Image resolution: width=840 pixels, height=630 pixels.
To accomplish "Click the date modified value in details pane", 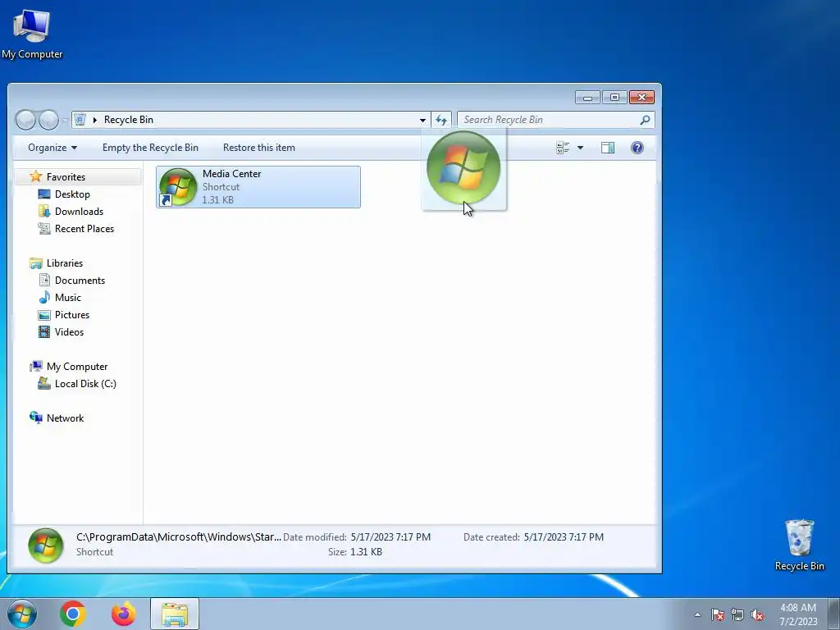I will click(x=390, y=536).
